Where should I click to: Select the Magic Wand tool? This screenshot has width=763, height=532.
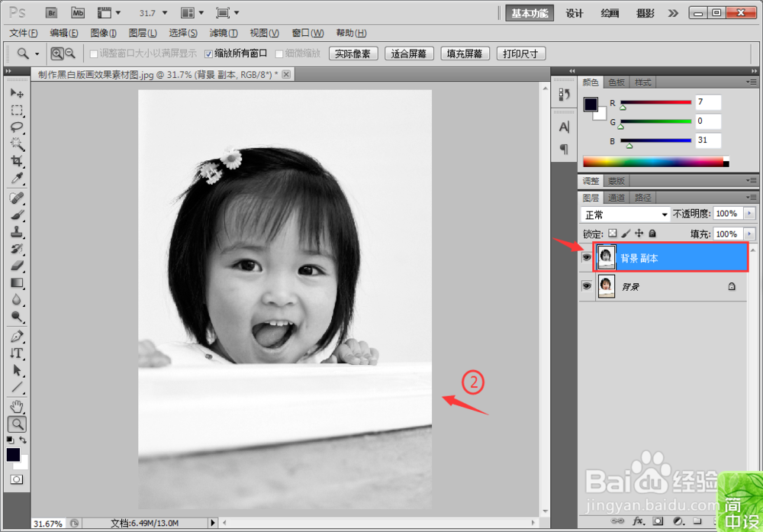[x=17, y=144]
